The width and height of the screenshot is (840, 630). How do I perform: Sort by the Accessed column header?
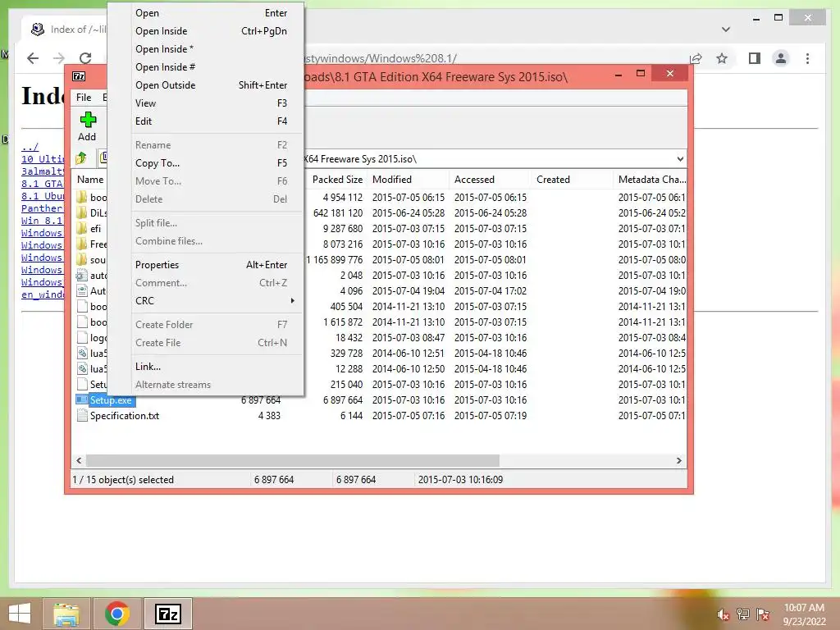pos(474,180)
